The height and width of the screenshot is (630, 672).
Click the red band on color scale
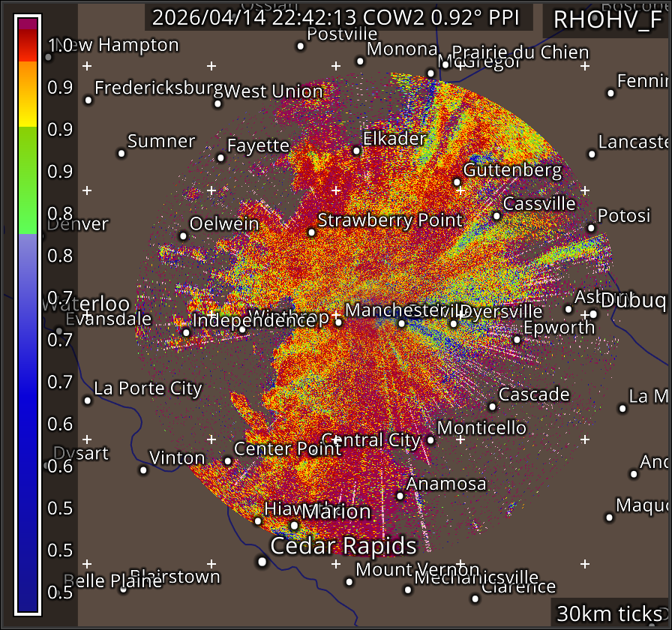coord(28,46)
